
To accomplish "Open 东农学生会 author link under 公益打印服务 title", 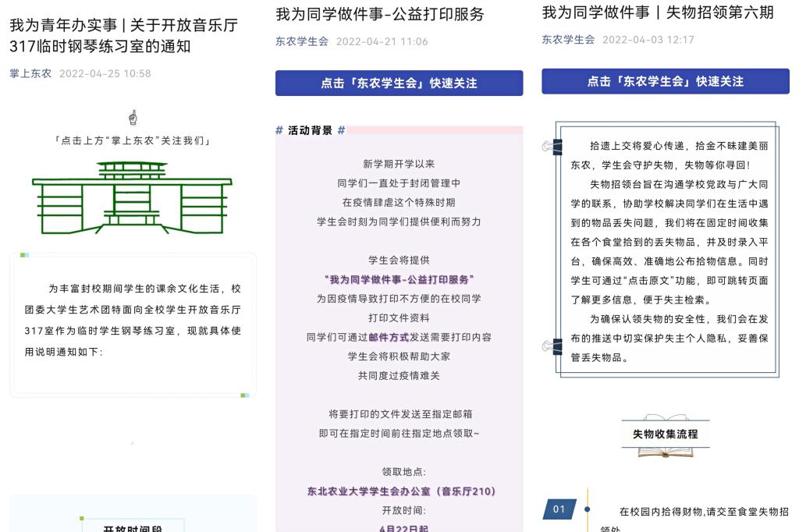I will pyautogui.click(x=301, y=41).
